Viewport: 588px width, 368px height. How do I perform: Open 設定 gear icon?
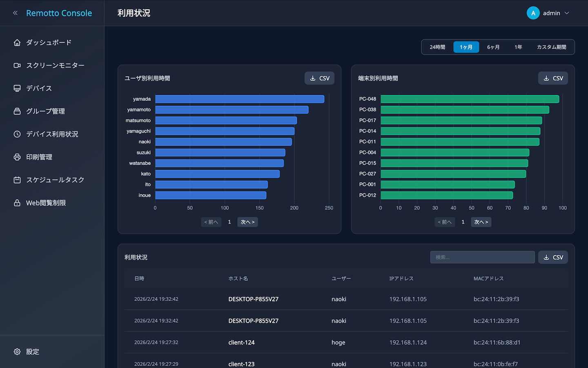point(17,352)
